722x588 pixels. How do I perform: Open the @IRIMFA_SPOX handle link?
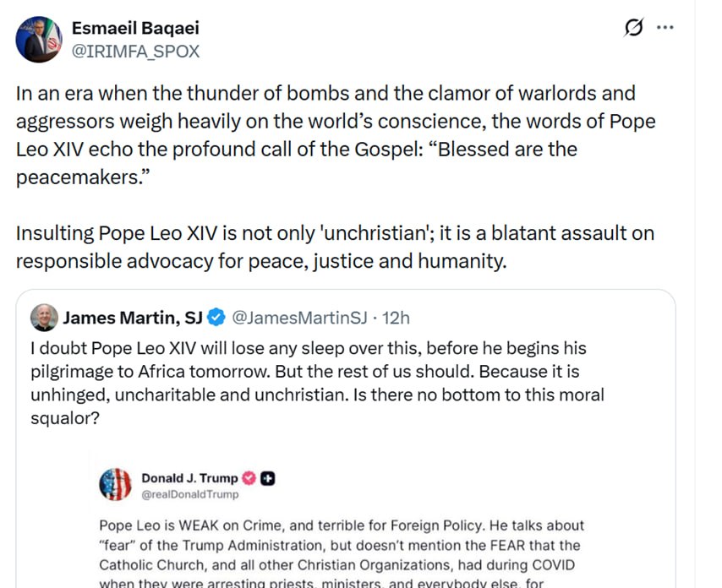pyautogui.click(x=135, y=51)
